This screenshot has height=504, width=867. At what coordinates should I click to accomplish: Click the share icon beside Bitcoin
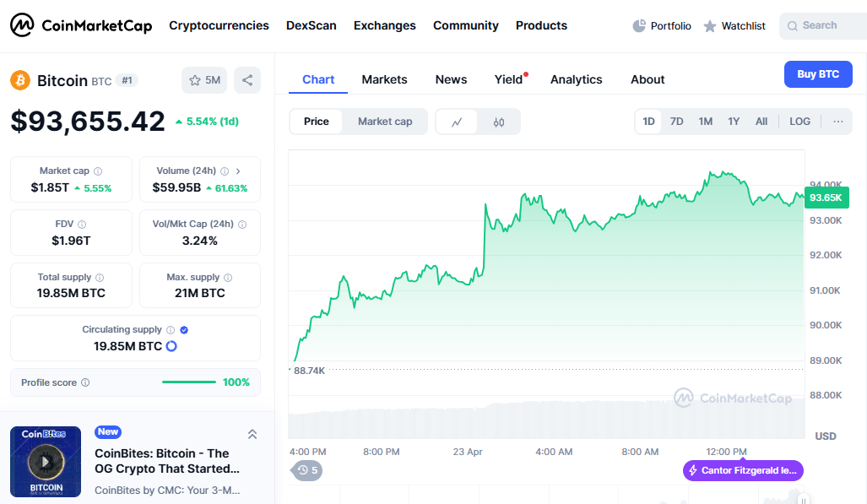coord(247,80)
